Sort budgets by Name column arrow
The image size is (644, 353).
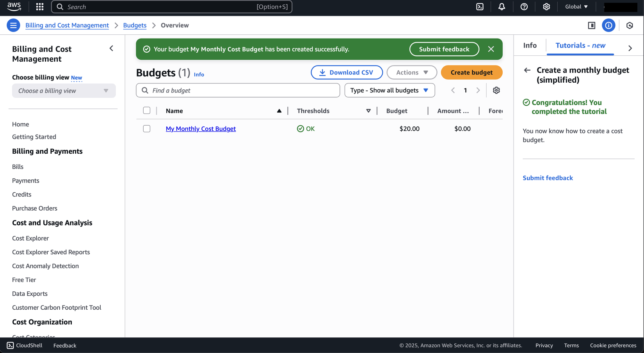point(279,111)
